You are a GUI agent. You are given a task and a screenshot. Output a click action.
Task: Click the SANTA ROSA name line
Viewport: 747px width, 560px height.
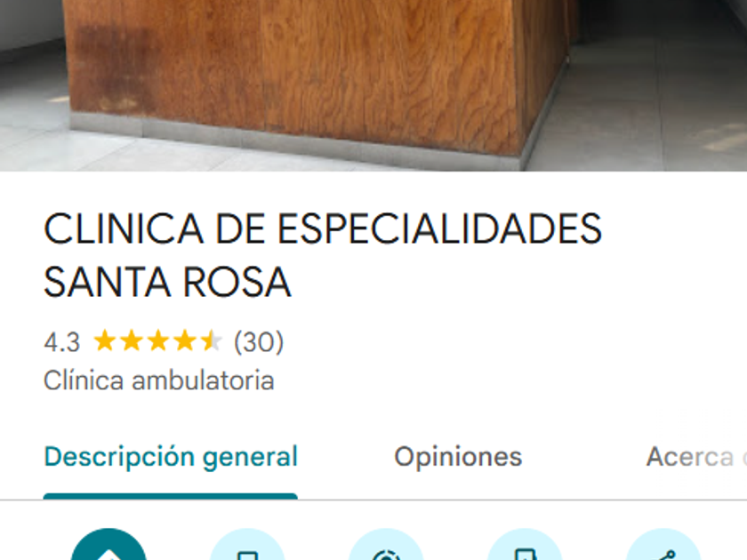coord(167,283)
